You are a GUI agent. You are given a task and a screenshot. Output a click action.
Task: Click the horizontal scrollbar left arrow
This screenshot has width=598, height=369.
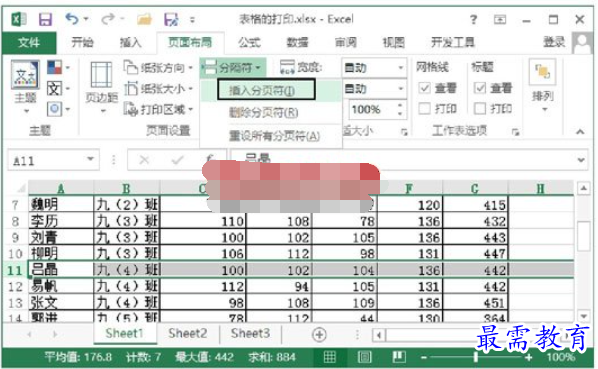click(x=379, y=335)
